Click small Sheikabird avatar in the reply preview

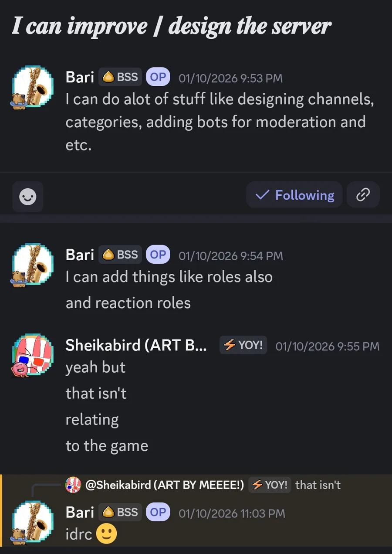pos(73,485)
